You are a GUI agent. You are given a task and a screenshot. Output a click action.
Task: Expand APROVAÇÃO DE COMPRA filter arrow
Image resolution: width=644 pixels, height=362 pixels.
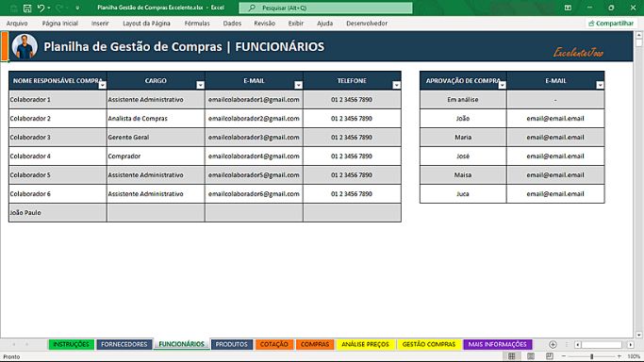click(x=502, y=85)
